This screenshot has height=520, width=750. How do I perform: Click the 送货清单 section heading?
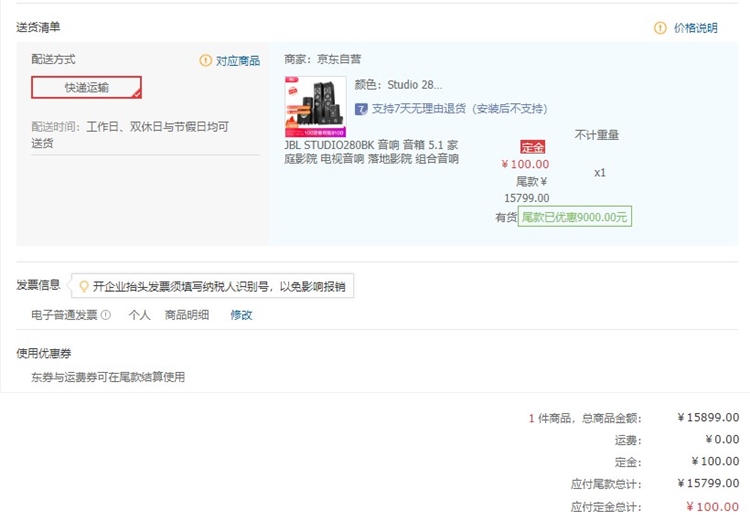(38, 27)
